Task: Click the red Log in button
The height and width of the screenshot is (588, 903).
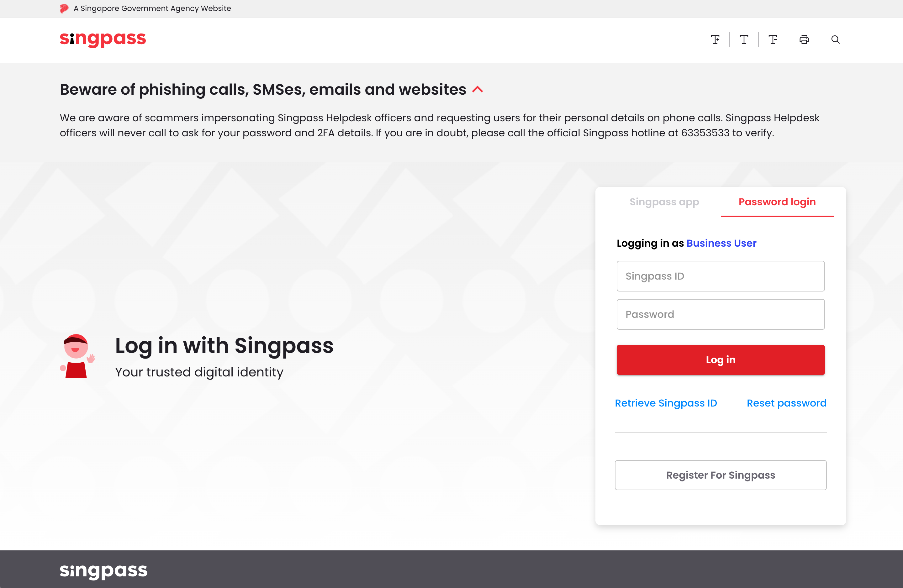Action: click(721, 360)
